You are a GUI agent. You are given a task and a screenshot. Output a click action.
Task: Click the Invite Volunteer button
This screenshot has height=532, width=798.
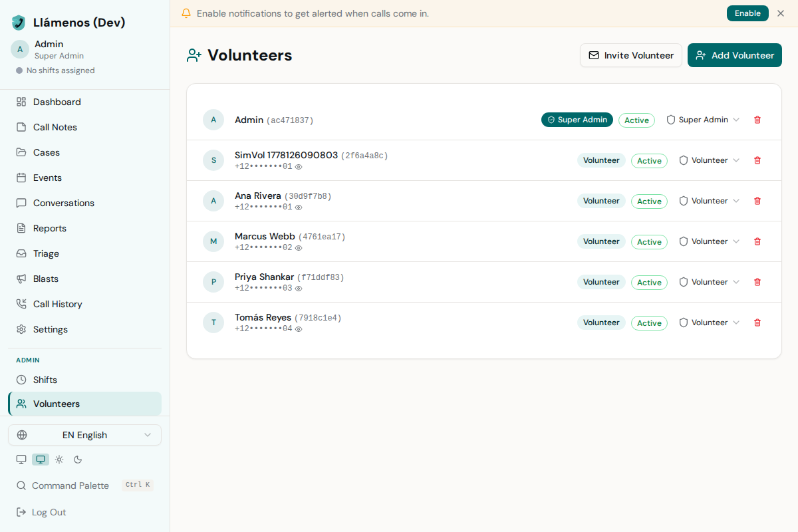[631, 55]
